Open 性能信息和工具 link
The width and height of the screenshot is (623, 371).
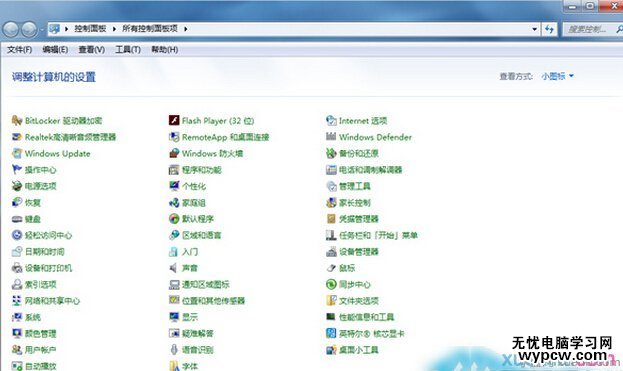click(x=366, y=317)
